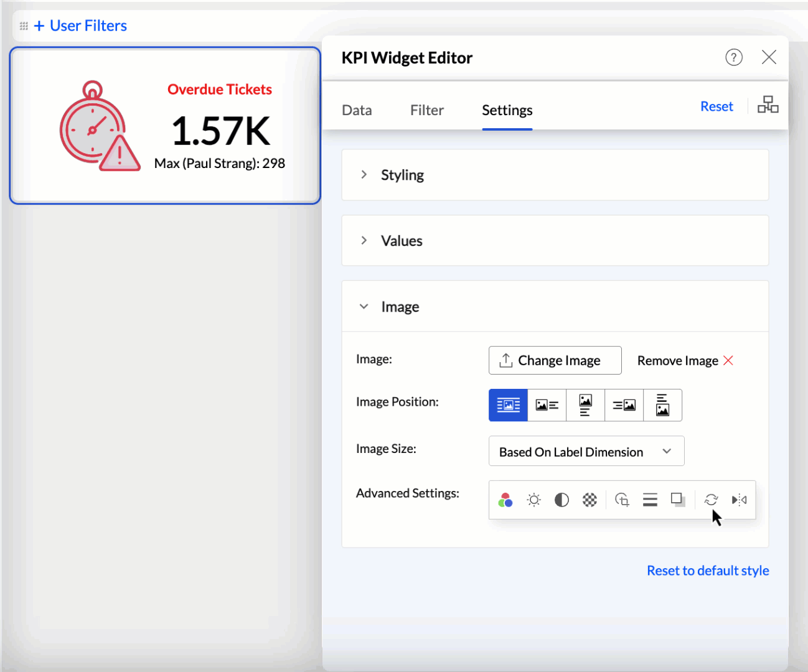This screenshot has height=672, width=808.
Task: Click the rotate image icon
Action: point(711,500)
